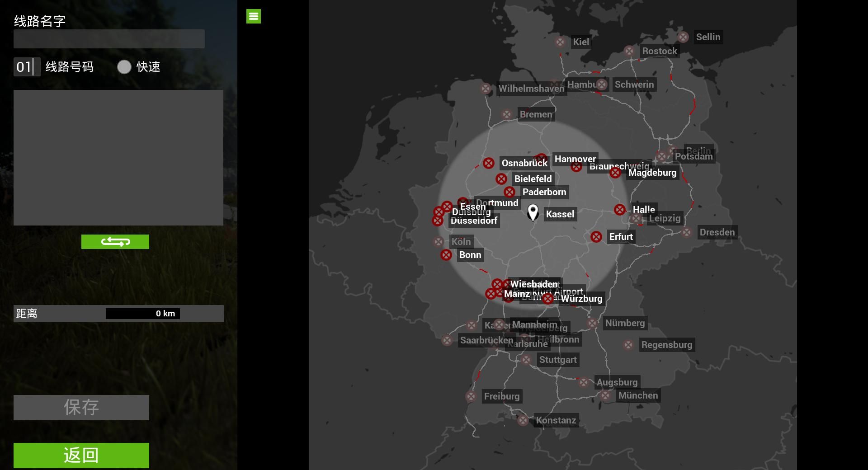
Task: Select the Bielefeld city stop icon
Action: click(501, 179)
